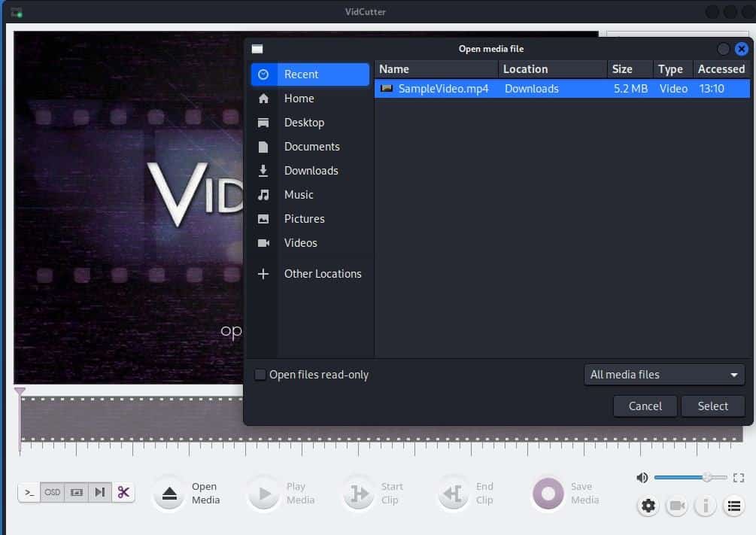The image size is (756, 535).
Task: Sort files by Name column
Action: [436, 69]
